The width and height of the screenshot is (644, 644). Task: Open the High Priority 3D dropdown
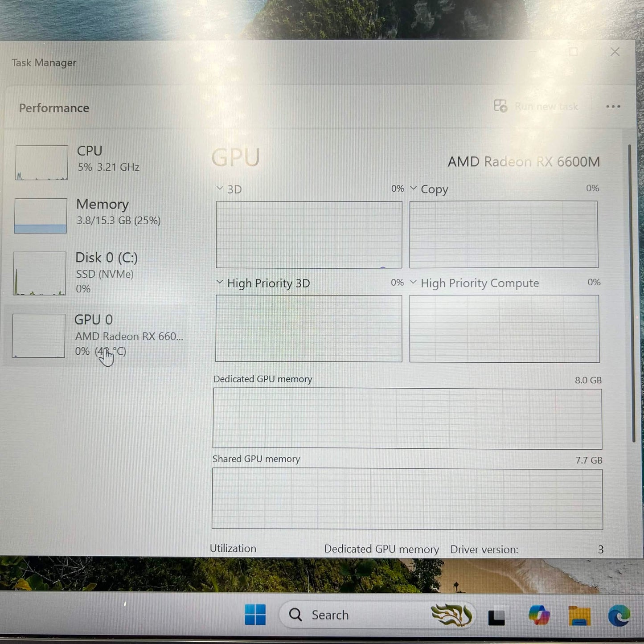pyautogui.click(x=219, y=283)
